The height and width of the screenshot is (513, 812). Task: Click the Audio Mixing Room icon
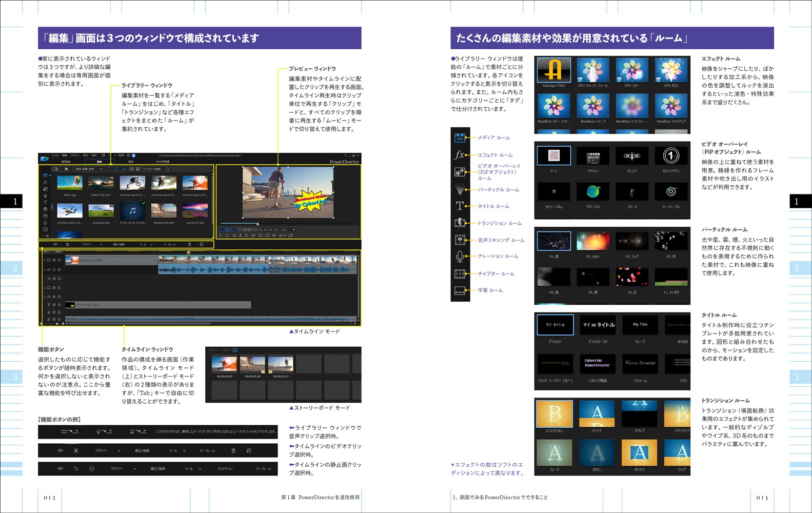coord(460,240)
